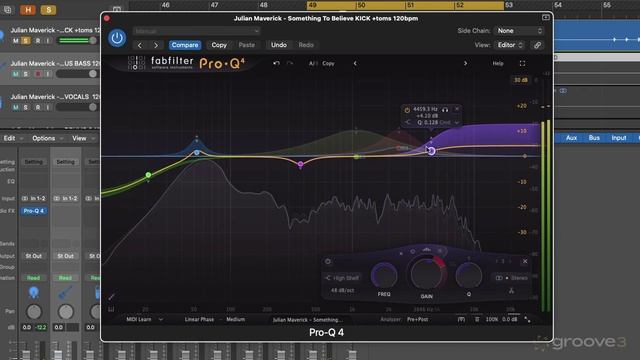The height and width of the screenshot is (360, 640).
Task: Close the band control panel
Action: pos(525,261)
